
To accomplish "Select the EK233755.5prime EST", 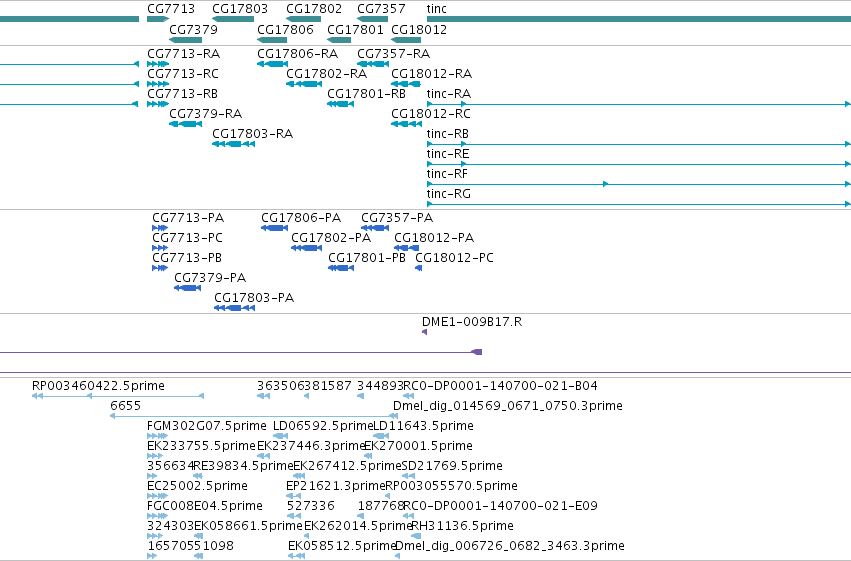I will pyautogui.click(x=201, y=447).
